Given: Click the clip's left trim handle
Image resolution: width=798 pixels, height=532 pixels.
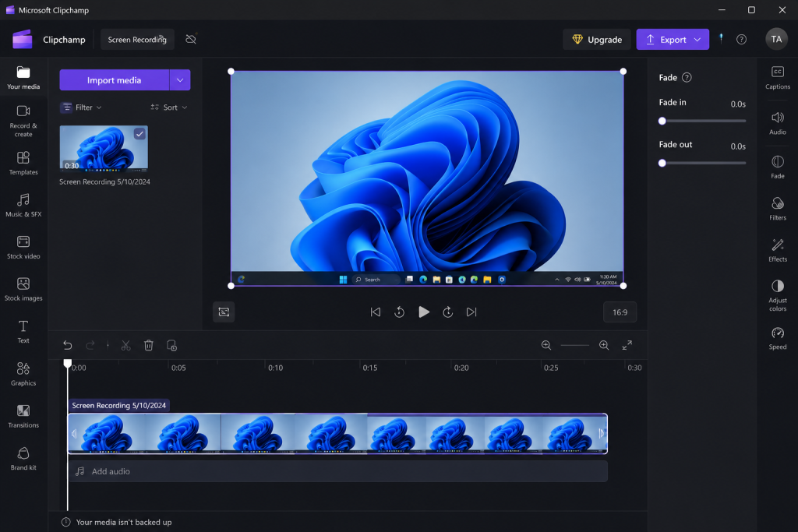Looking at the screenshot, I should pyautogui.click(x=74, y=433).
